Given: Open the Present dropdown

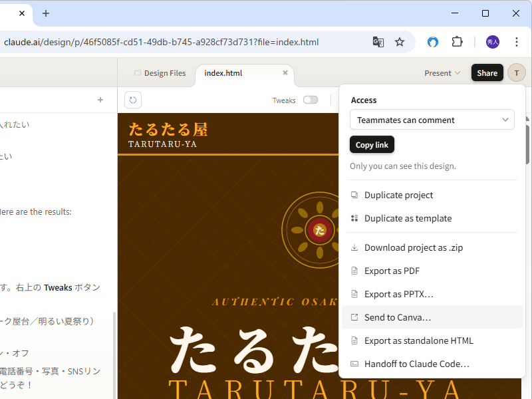Looking at the screenshot, I should coord(442,72).
